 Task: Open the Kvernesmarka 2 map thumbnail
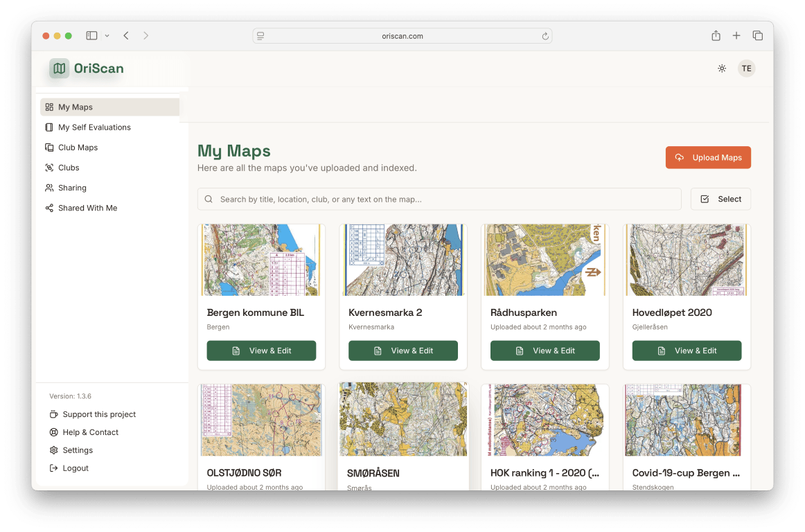[x=403, y=260]
